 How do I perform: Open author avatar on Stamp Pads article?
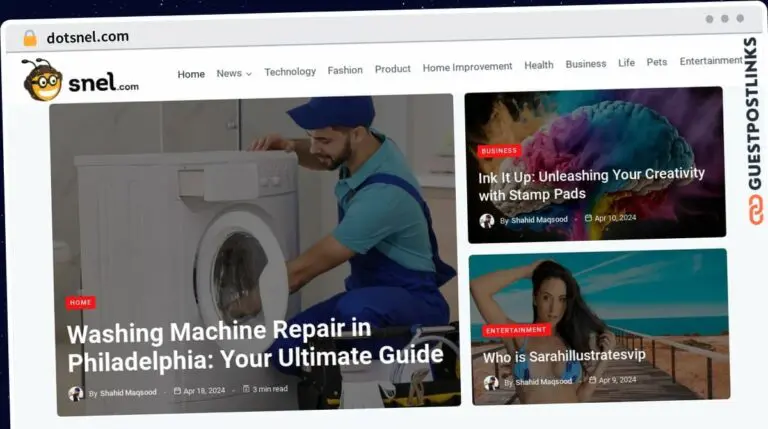pyautogui.click(x=487, y=221)
